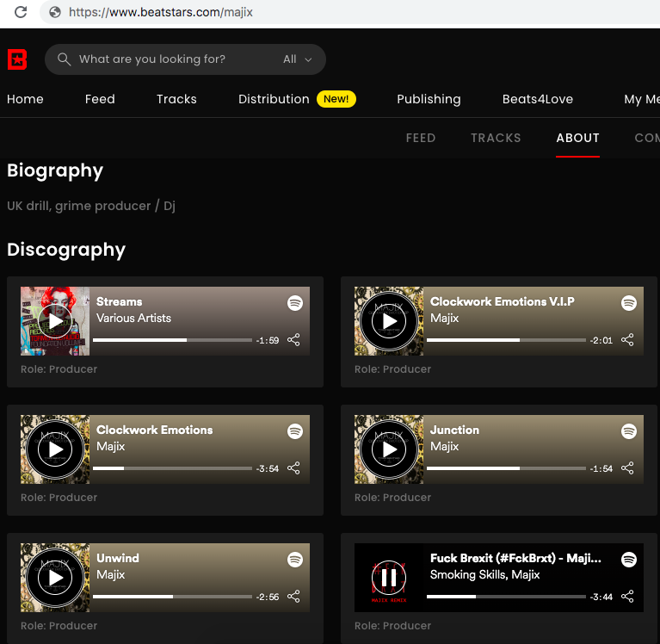This screenshot has height=644, width=660.
Task: Click the BeatStars red logo
Action: [17, 59]
